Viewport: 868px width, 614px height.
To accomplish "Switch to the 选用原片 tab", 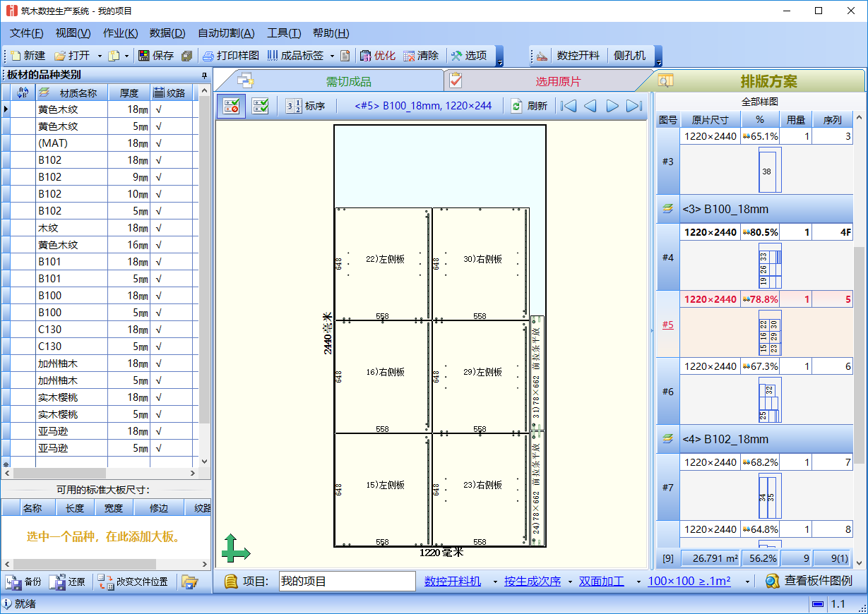I will [x=557, y=80].
